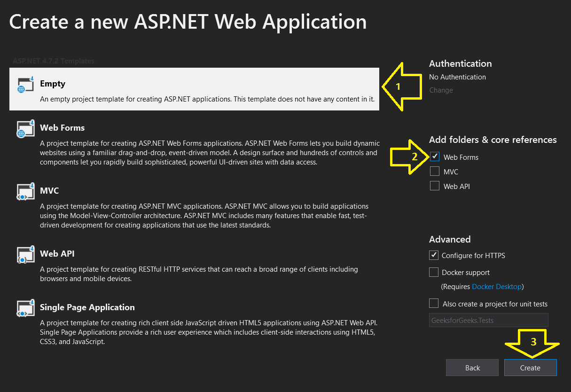Click the Change authentication link
Screen dimensions: 571x392
[x=440, y=90]
